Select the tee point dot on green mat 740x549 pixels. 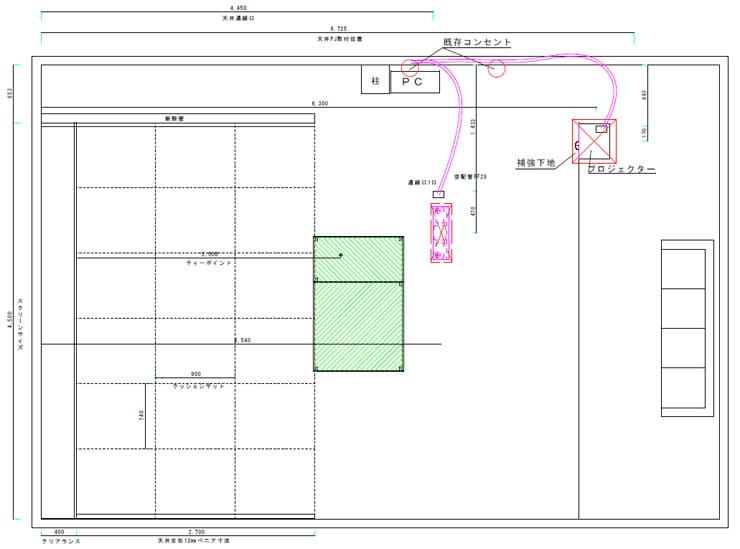pyautogui.click(x=341, y=256)
